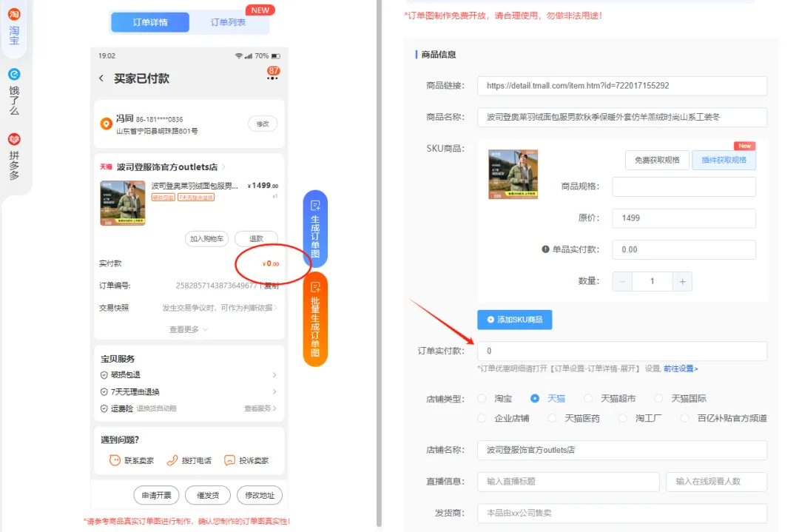Copy order number with 复制
The height and width of the screenshot is (532, 799).
pyautogui.click(x=271, y=286)
